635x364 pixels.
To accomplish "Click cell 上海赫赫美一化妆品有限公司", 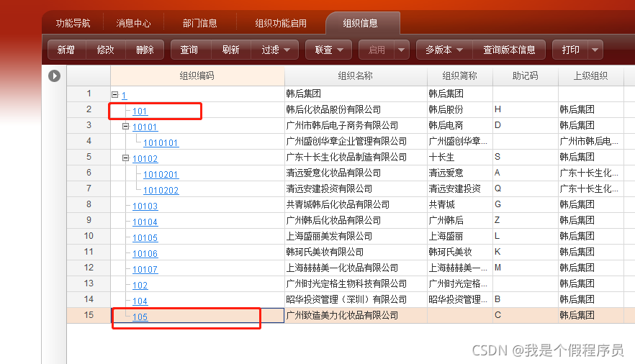I will 356,268.
